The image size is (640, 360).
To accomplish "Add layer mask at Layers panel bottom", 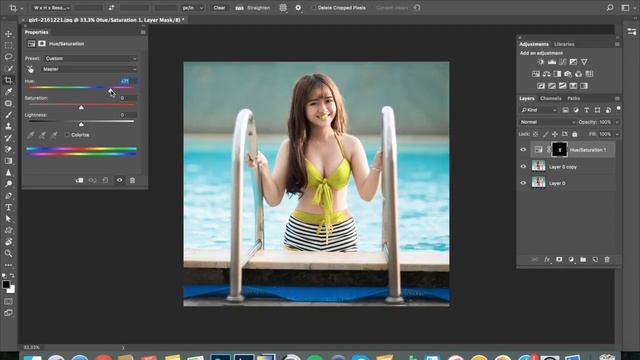I will pyautogui.click(x=559, y=260).
